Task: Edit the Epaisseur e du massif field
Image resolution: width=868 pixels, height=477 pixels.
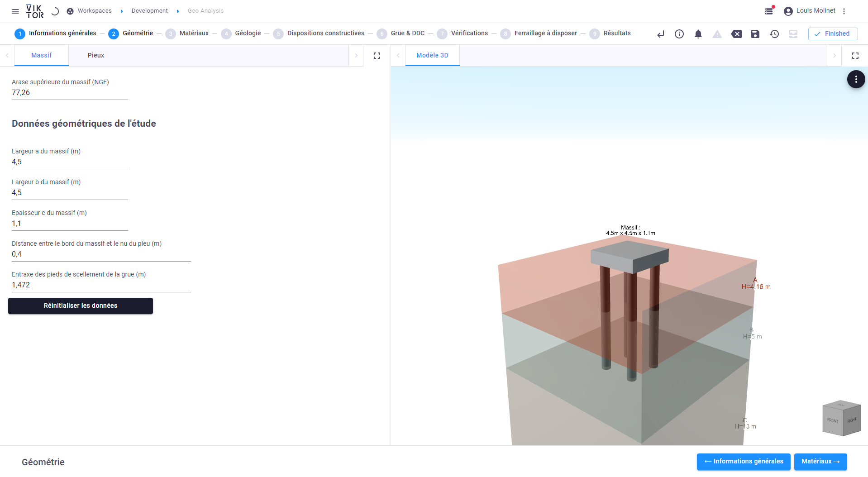Action: pos(70,224)
